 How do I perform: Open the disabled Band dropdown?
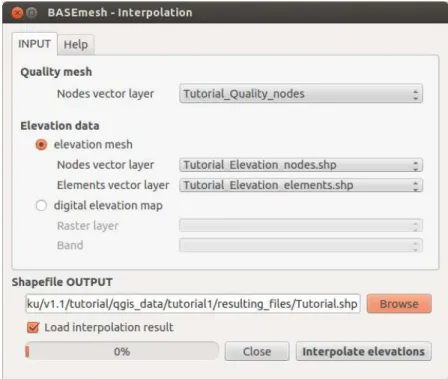[x=301, y=245]
